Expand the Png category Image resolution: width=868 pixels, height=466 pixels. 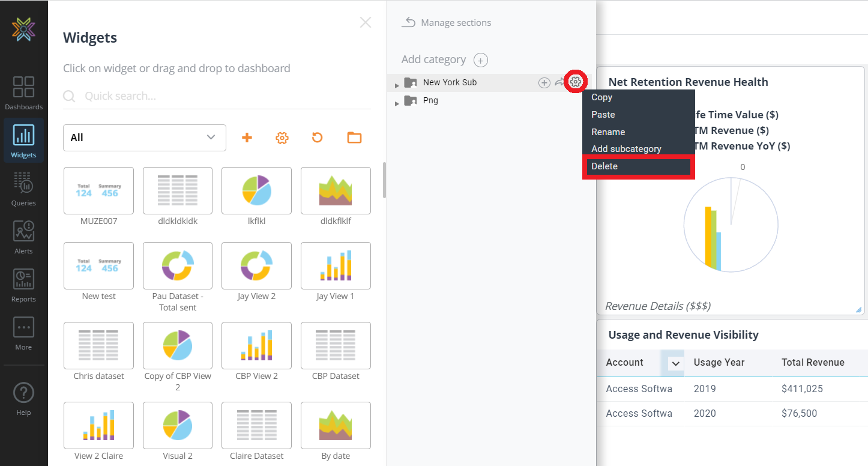[397, 103]
